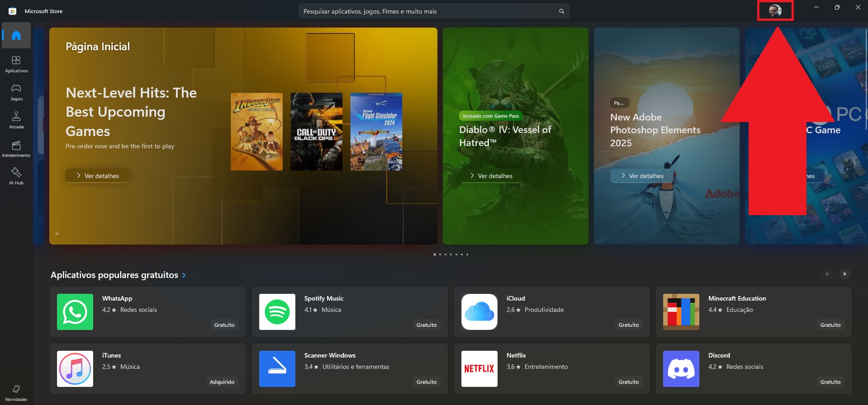Open the Netflix app icon
Viewport: 868px width, 405px height.
tap(479, 369)
